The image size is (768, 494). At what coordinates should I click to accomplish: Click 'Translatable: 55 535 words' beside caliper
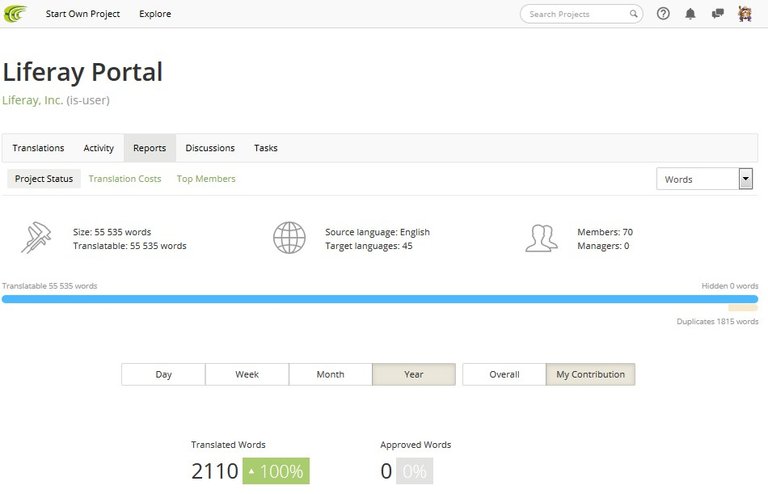click(x=130, y=246)
